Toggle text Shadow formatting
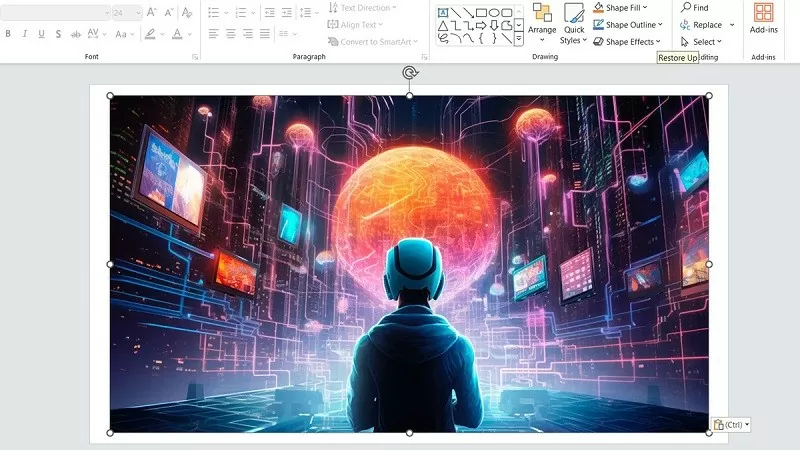Viewport: 800px width, 450px height. point(58,34)
